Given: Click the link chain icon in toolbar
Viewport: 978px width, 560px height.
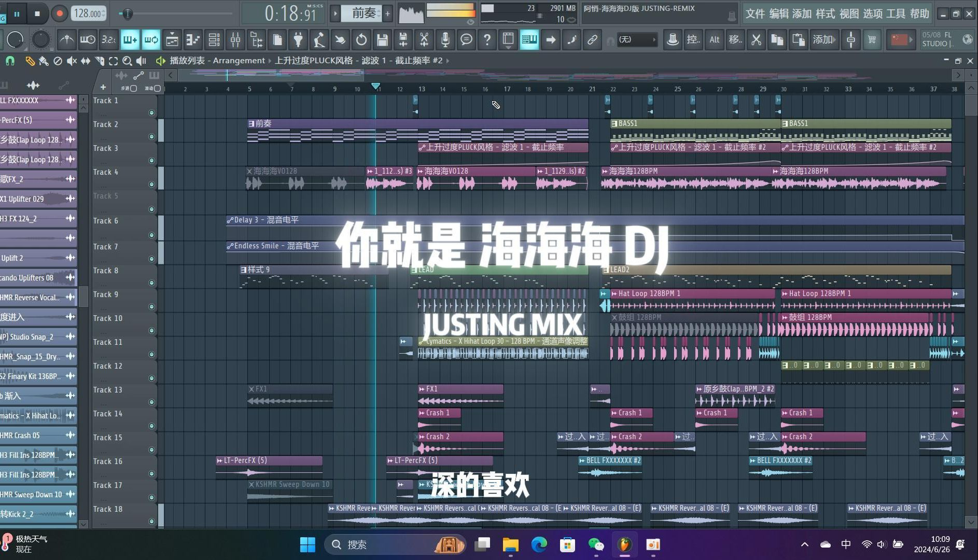Looking at the screenshot, I should (592, 39).
